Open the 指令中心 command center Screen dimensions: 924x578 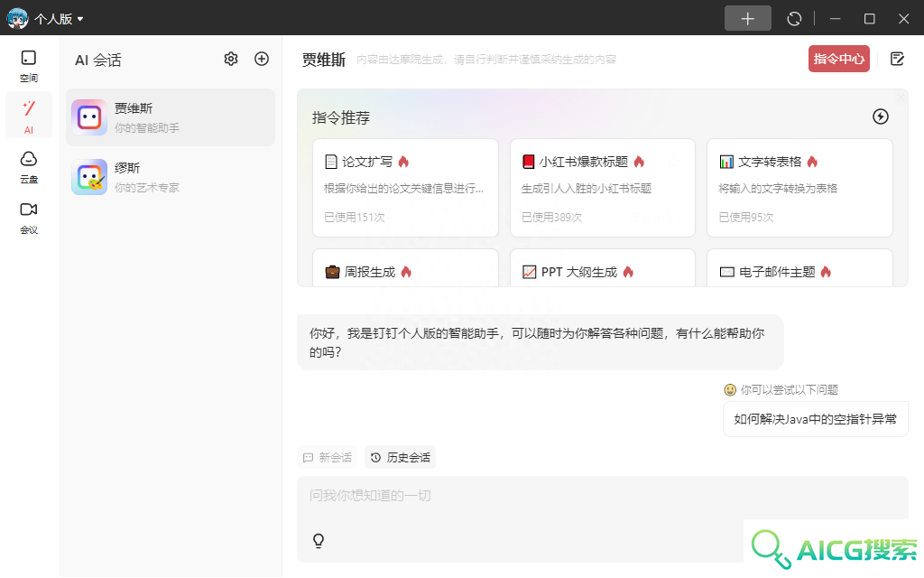click(838, 59)
